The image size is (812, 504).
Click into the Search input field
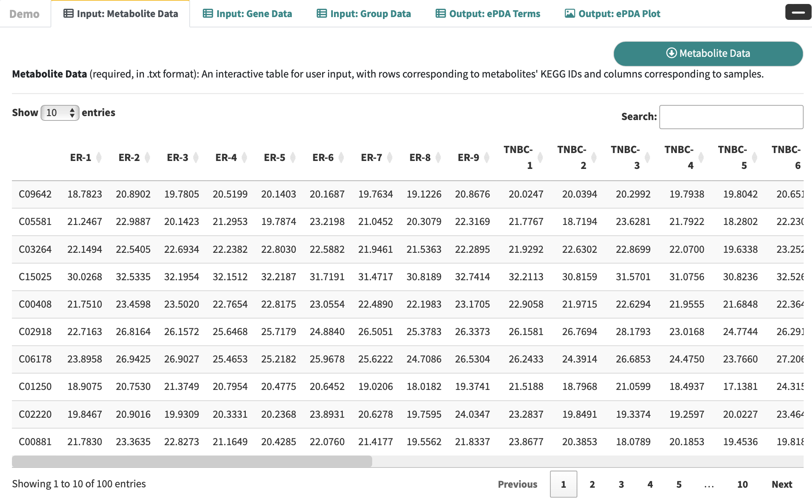pos(731,117)
